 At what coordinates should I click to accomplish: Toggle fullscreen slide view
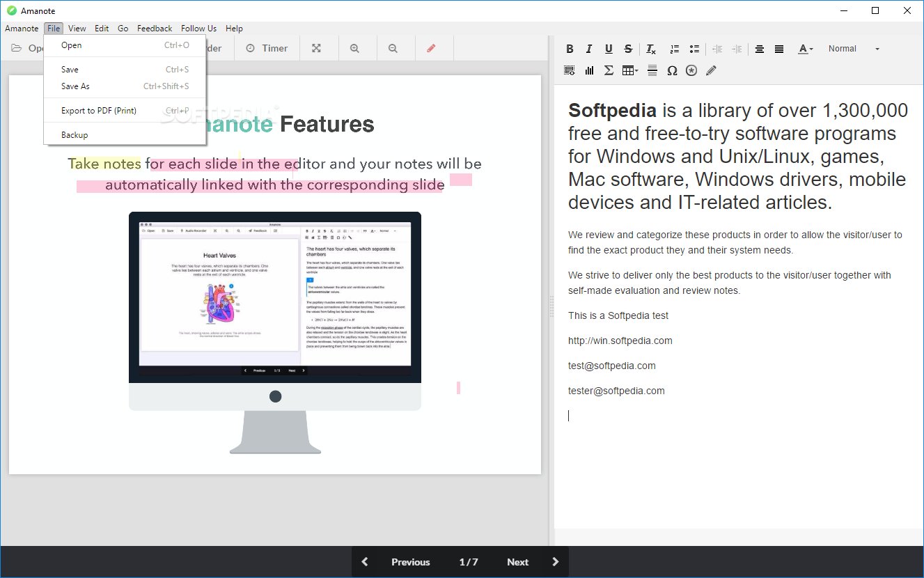[x=316, y=48]
